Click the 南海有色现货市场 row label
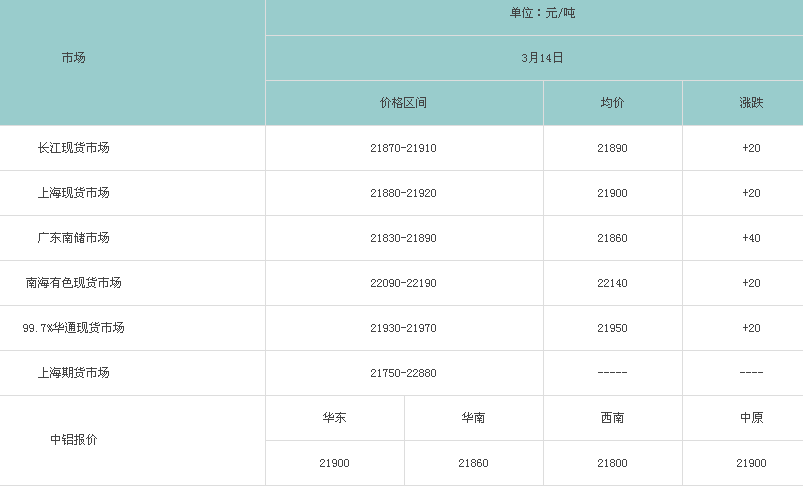Screen dimensions: 803x486 coord(73,283)
